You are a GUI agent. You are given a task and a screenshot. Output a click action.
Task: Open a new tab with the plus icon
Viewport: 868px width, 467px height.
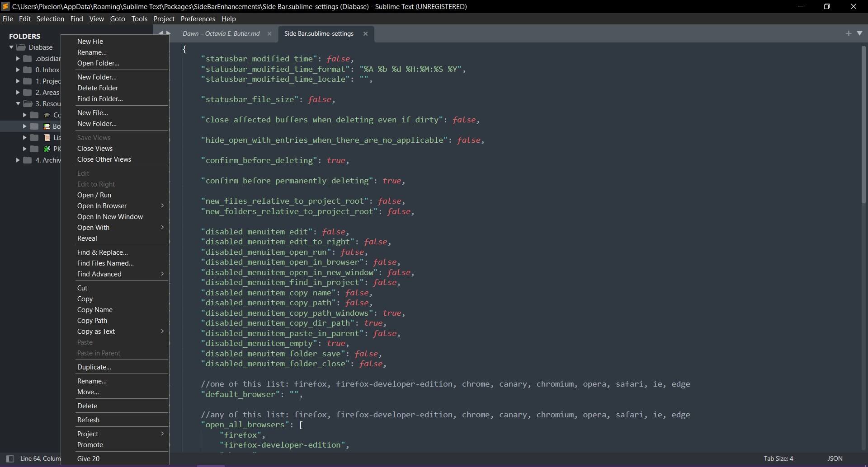(848, 33)
